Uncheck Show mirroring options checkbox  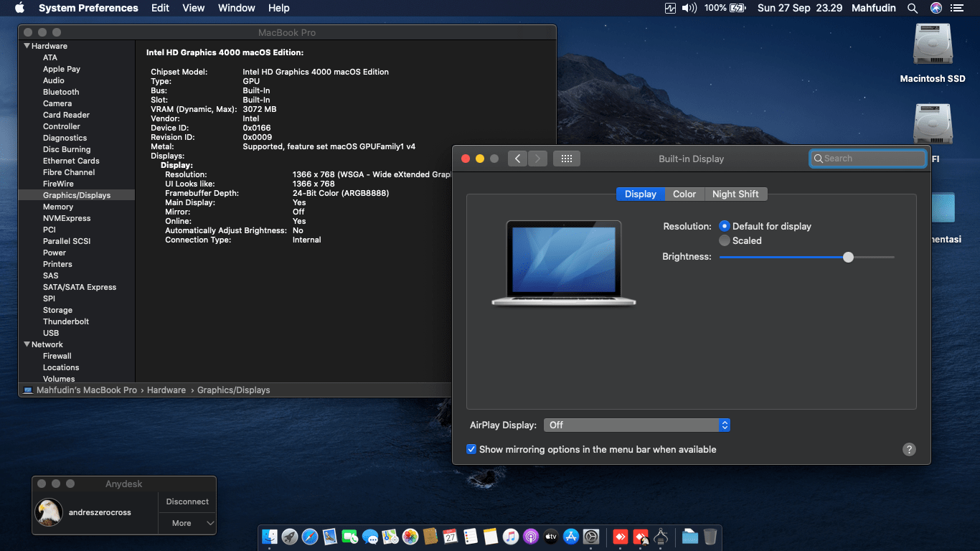point(471,449)
